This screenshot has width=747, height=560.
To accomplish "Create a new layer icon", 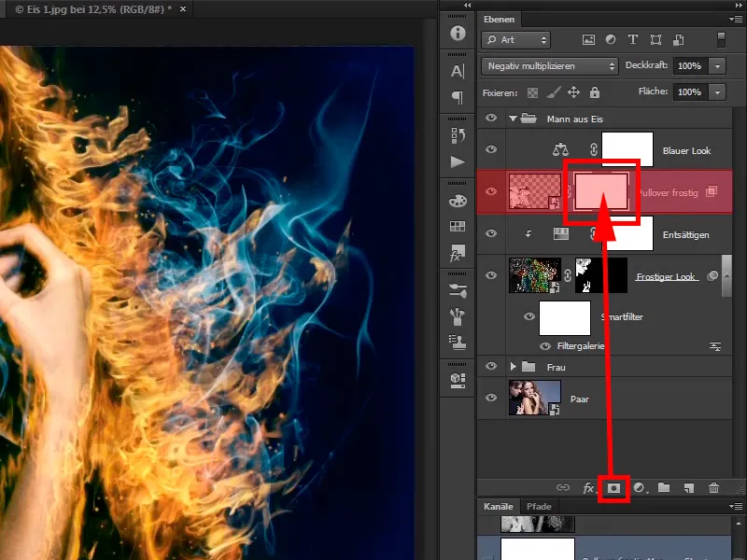I will [689, 487].
